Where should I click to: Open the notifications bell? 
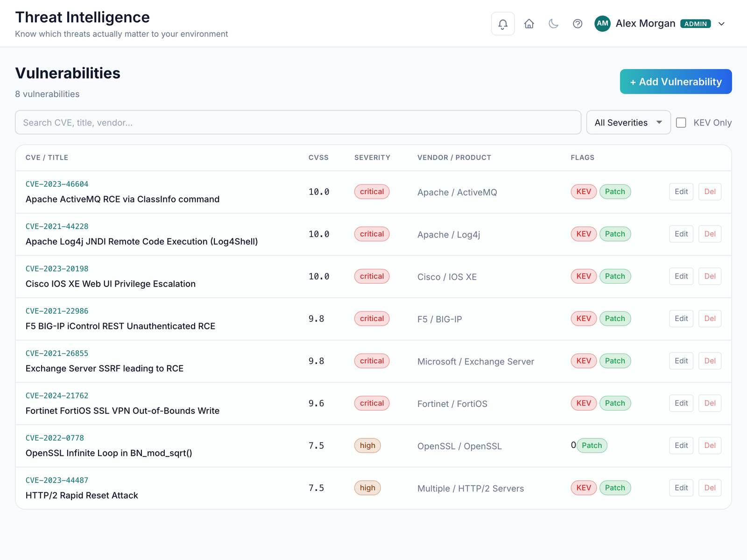pyautogui.click(x=503, y=24)
